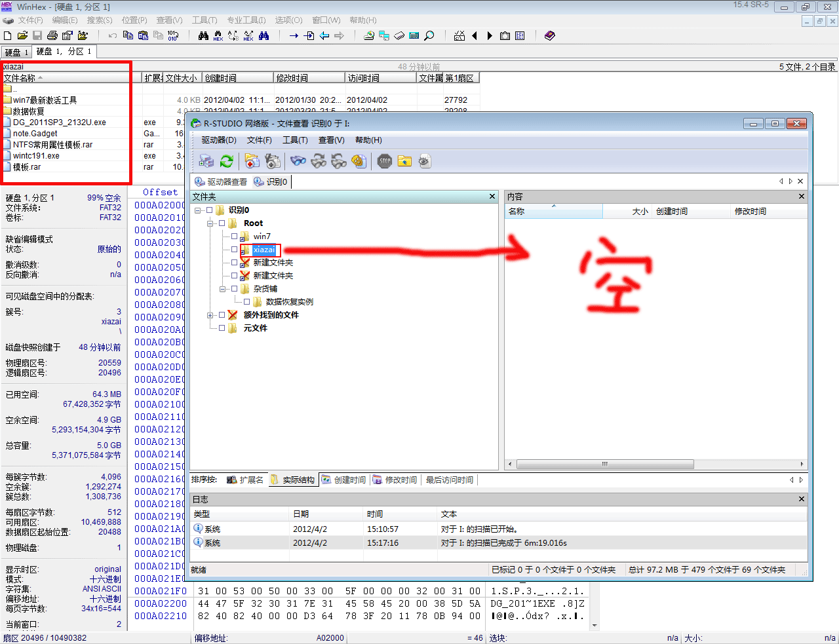The image size is (839, 644).
Task: Click the New file icon in WinHex toolbar
Action: (x=8, y=35)
